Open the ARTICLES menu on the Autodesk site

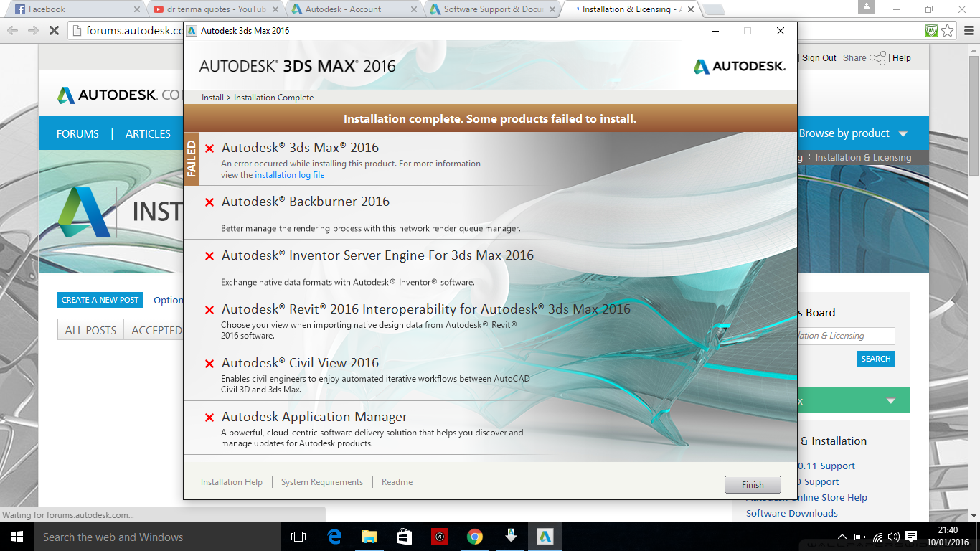click(148, 134)
